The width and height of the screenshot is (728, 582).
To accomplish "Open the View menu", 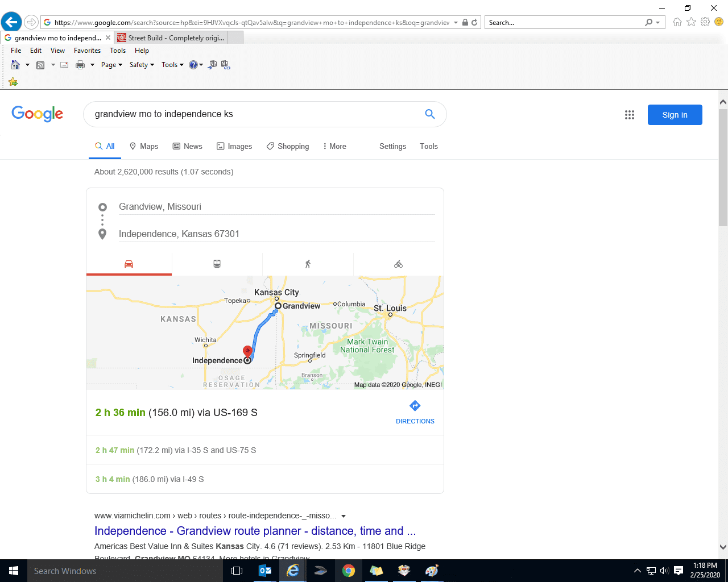I will pyautogui.click(x=58, y=51).
